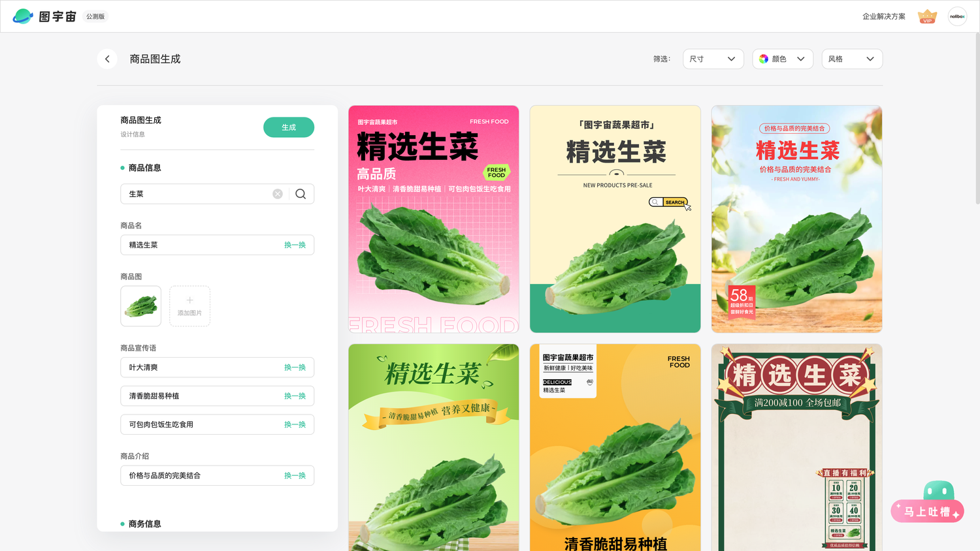980x551 pixels.
Task: Select the orange 清香脆甜易种植 poster template
Action: click(x=615, y=447)
